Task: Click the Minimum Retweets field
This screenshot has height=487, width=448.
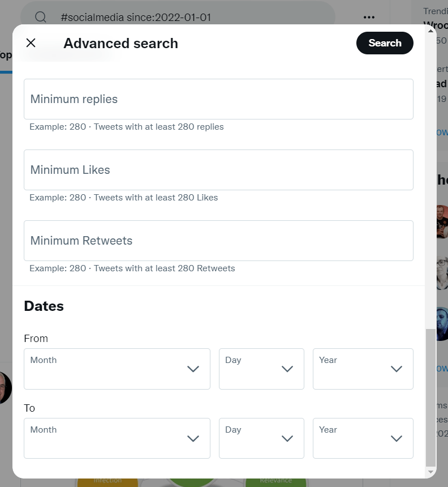Action: point(218,241)
